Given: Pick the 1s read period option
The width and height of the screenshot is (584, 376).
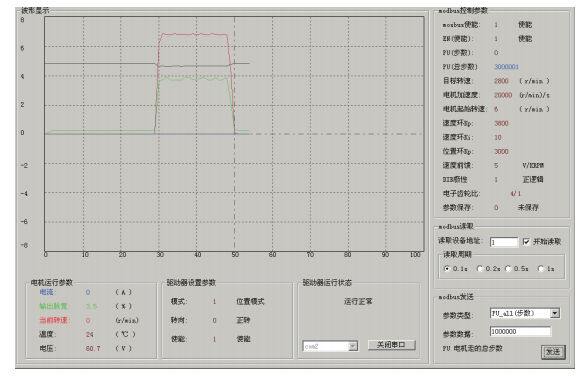Looking at the screenshot, I should point(541,268).
